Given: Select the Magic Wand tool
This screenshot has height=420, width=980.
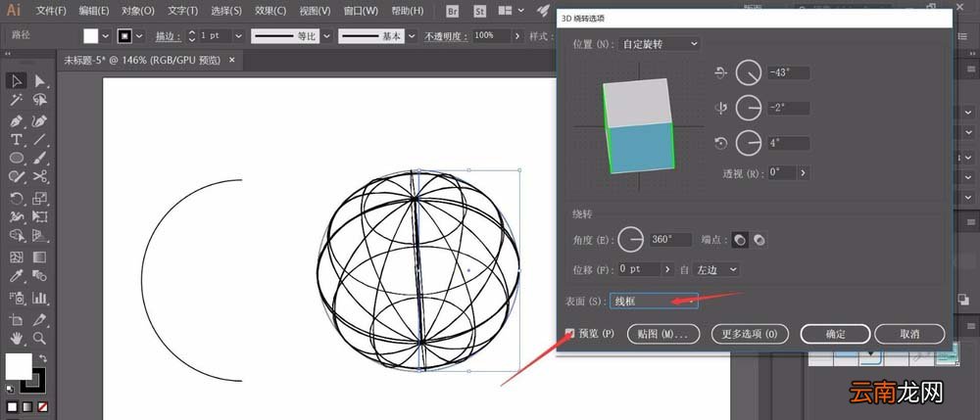Looking at the screenshot, I should [x=17, y=100].
